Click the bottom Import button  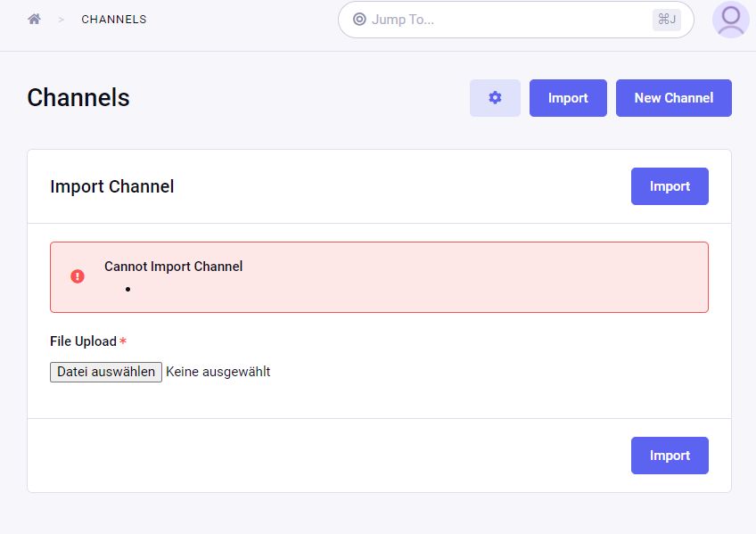click(x=670, y=456)
